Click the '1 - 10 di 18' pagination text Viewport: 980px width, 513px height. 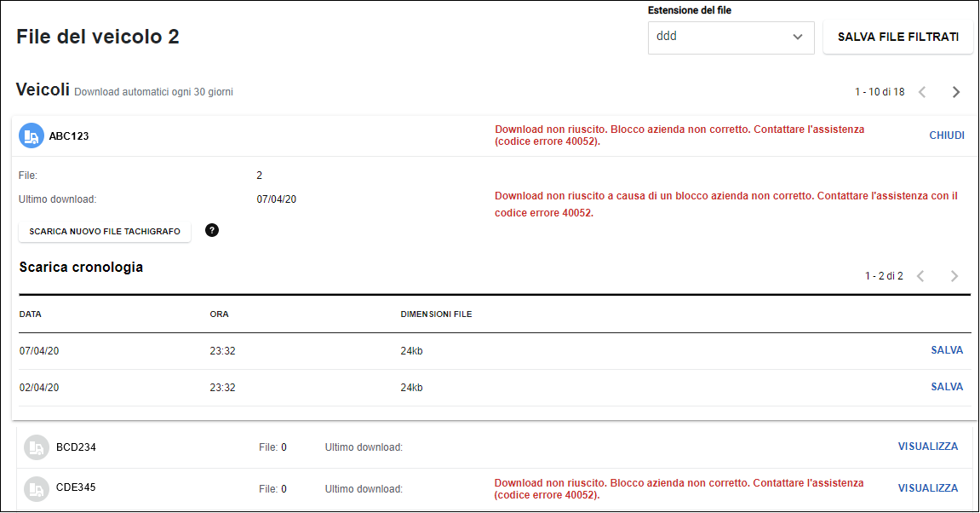click(x=880, y=92)
